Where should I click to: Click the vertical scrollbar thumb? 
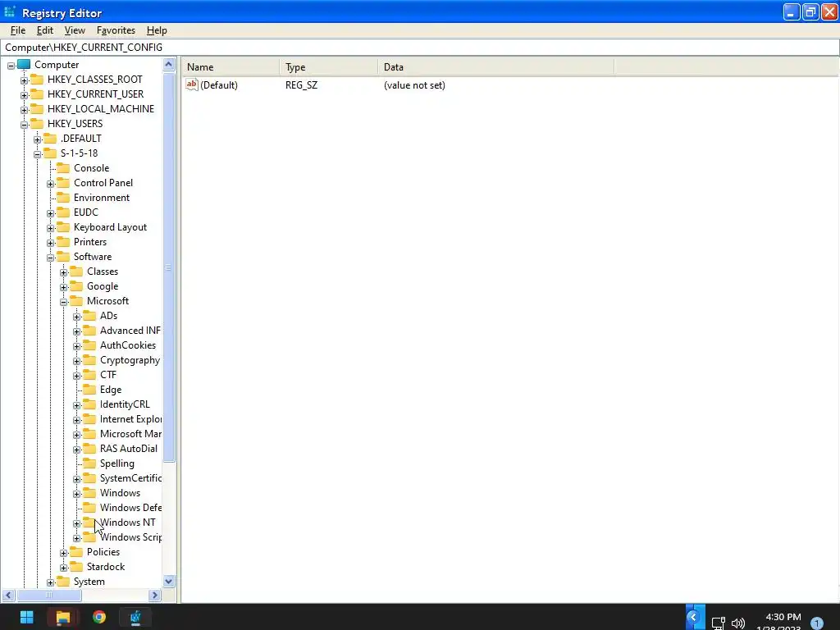tap(169, 267)
